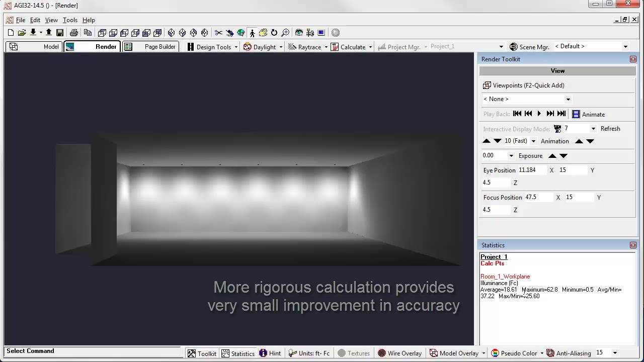
Task: Click the New file icon
Action: coord(11,33)
